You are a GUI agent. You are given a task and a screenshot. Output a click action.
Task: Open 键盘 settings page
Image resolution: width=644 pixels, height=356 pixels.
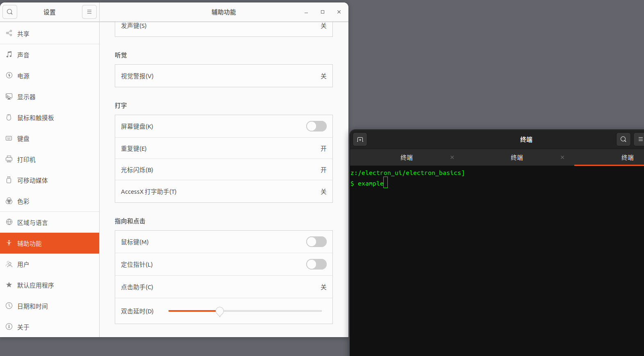50,138
